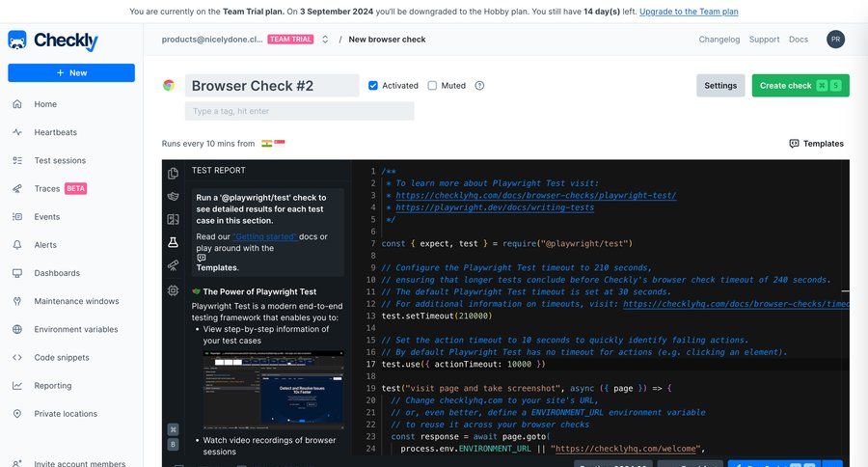This screenshot has height=467, width=868.
Task: Edit the Browser Check #2 name field
Action: tap(272, 85)
